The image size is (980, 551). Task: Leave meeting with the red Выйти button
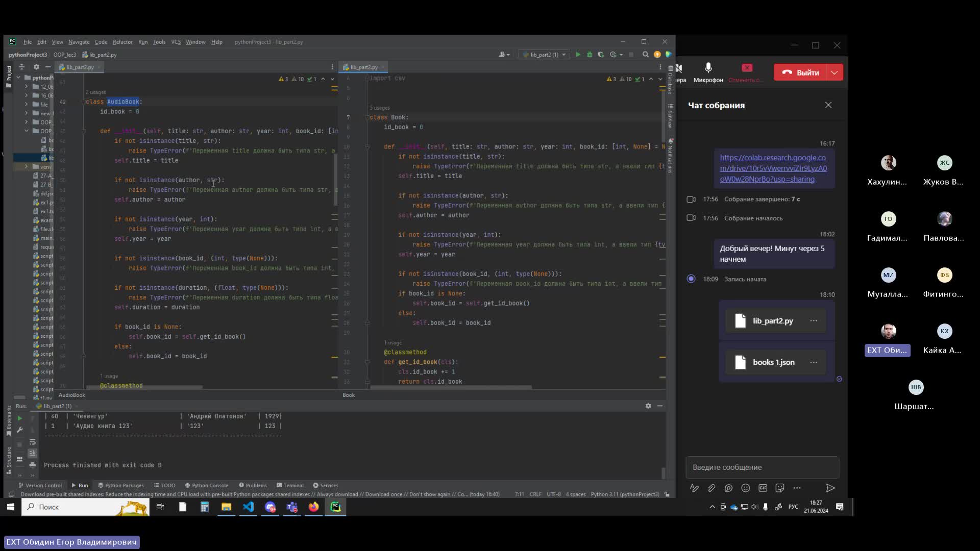click(x=801, y=72)
